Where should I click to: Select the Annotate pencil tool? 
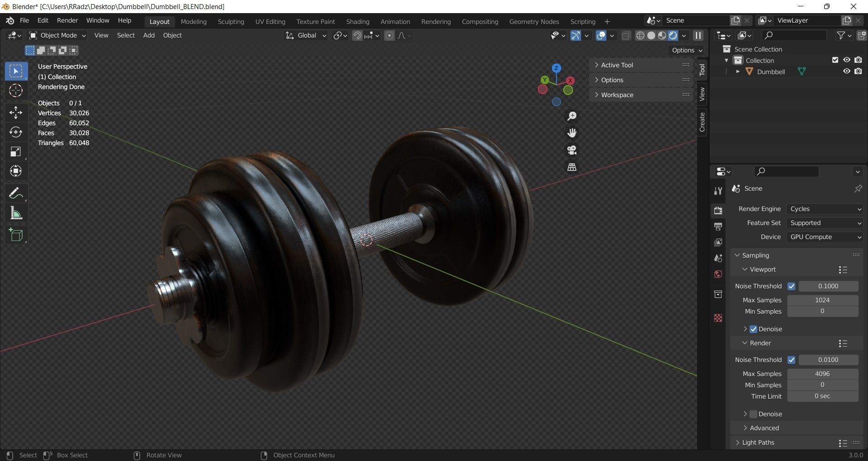(x=16, y=193)
